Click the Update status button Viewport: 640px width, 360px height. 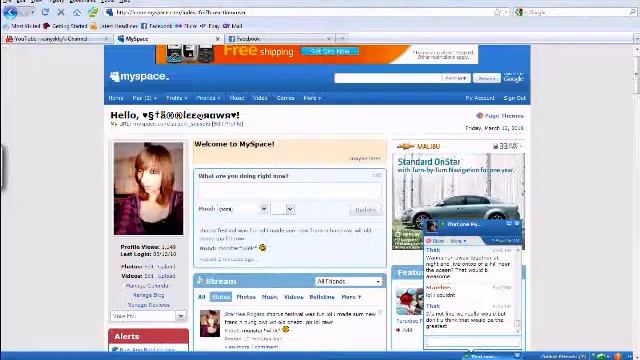click(x=366, y=209)
